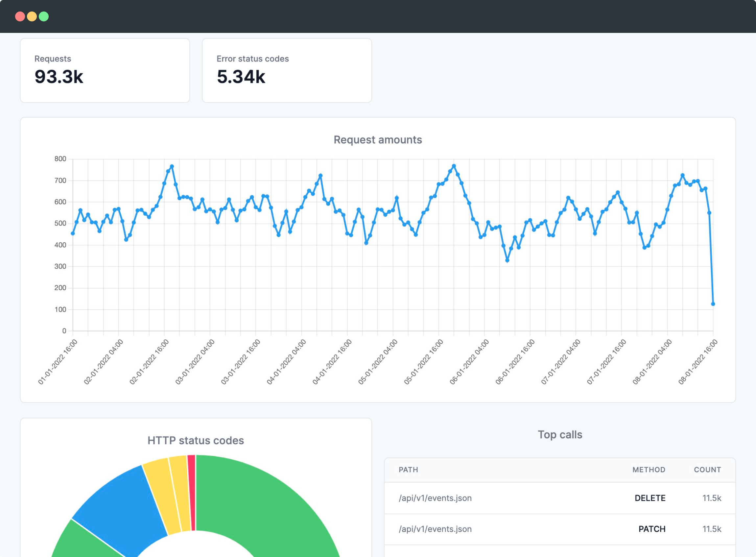Sort table by COUNT column header
Image resolution: width=756 pixels, height=557 pixels.
tap(707, 470)
